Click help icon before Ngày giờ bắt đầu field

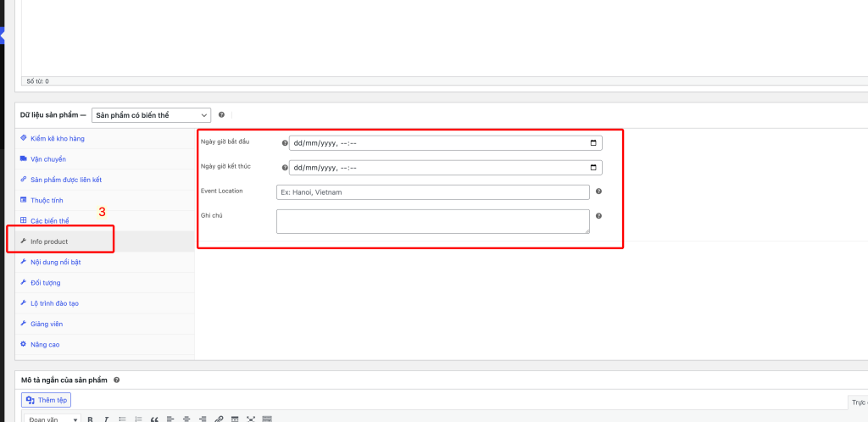[x=285, y=143]
